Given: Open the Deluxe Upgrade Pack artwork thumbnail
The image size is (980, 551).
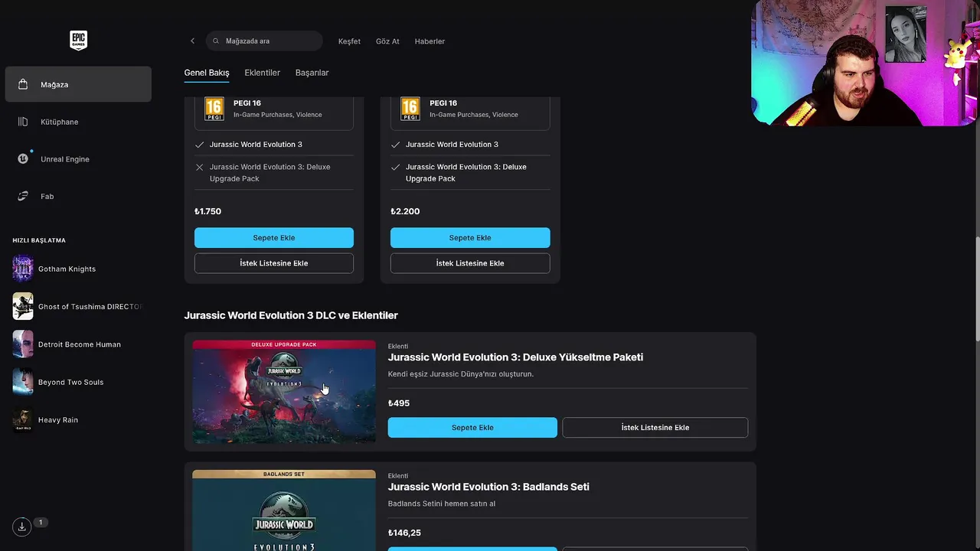Looking at the screenshot, I should click(284, 392).
